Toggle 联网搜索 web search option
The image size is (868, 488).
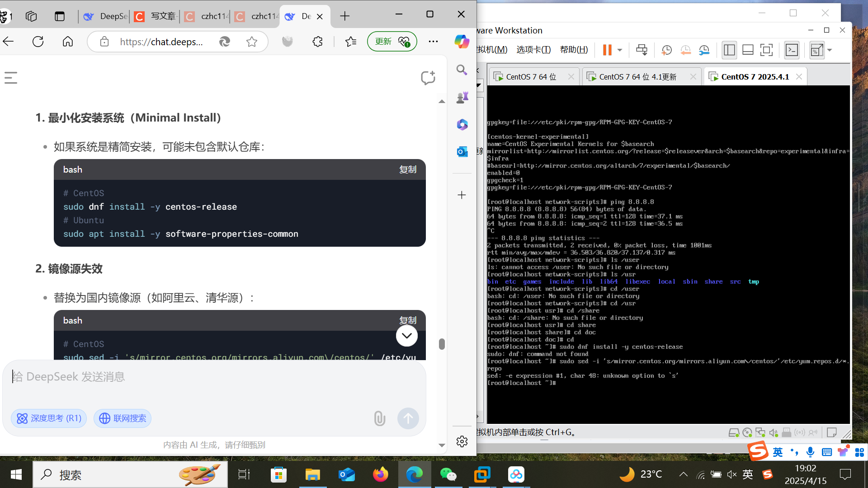click(123, 418)
